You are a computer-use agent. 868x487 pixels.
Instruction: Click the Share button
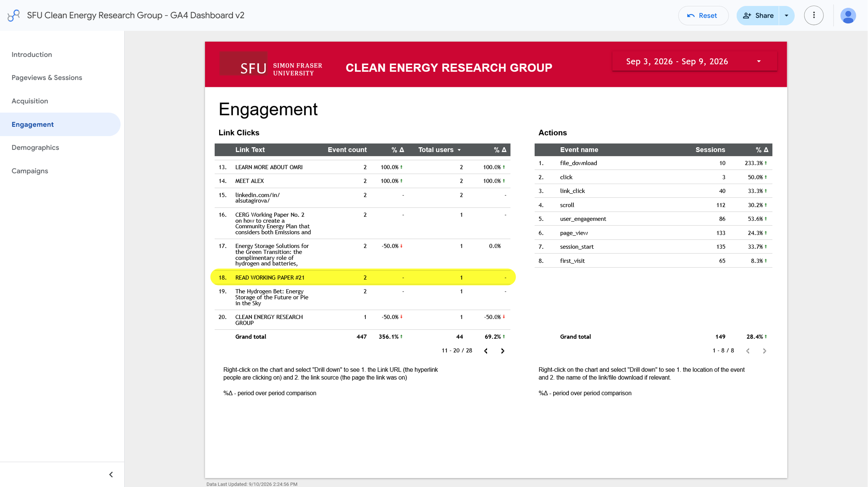pos(758,15)
